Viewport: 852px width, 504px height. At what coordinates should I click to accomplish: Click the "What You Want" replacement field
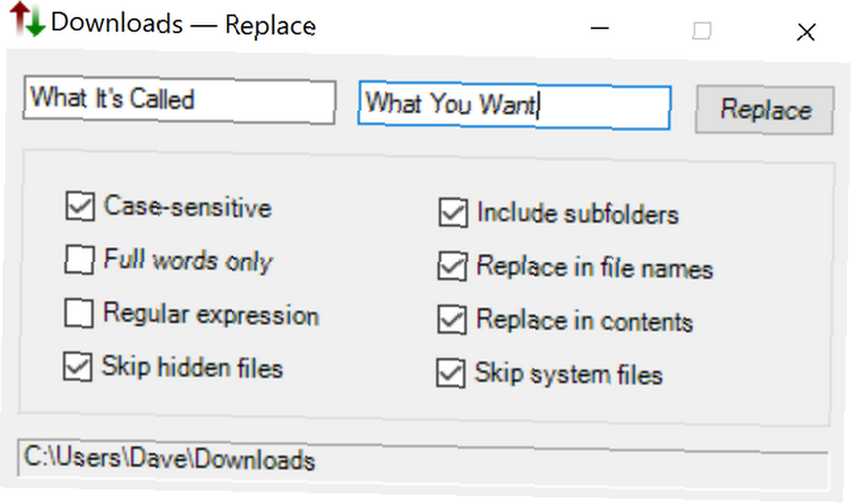pos(514,107)
